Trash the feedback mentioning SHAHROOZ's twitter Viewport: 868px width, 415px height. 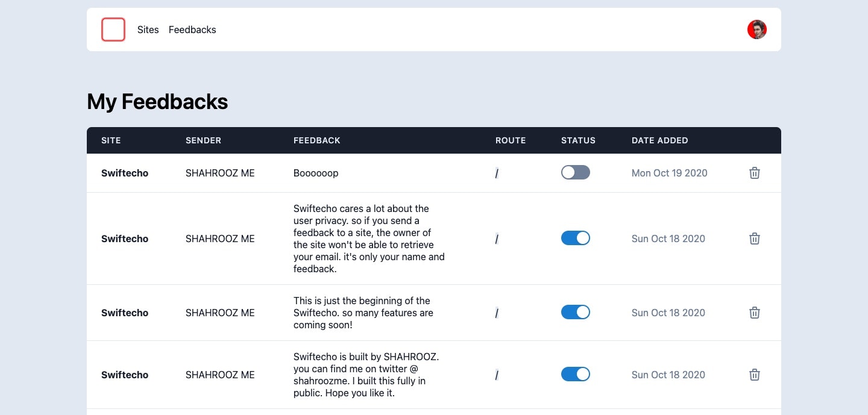pos(754,375)
